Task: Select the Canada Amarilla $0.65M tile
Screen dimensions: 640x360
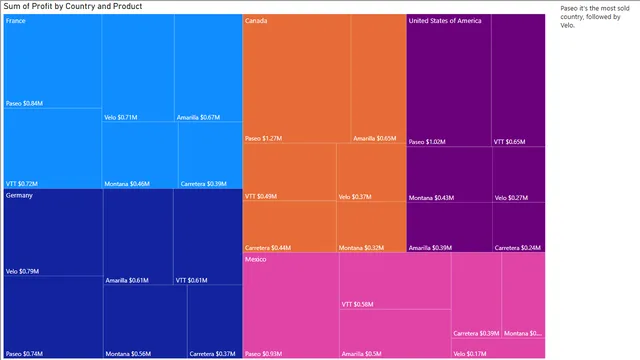Action: 378,79
